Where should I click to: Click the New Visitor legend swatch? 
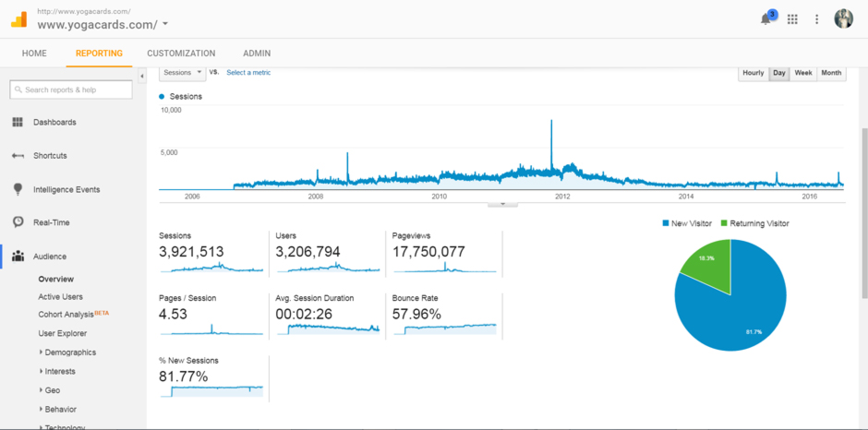[665, 223]
